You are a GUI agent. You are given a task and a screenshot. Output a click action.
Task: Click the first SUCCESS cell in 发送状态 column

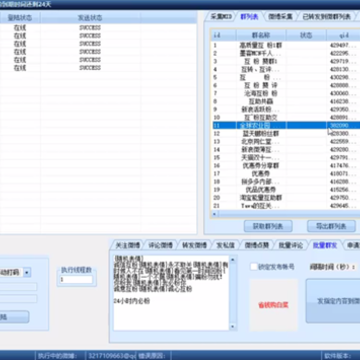point(90,28)
